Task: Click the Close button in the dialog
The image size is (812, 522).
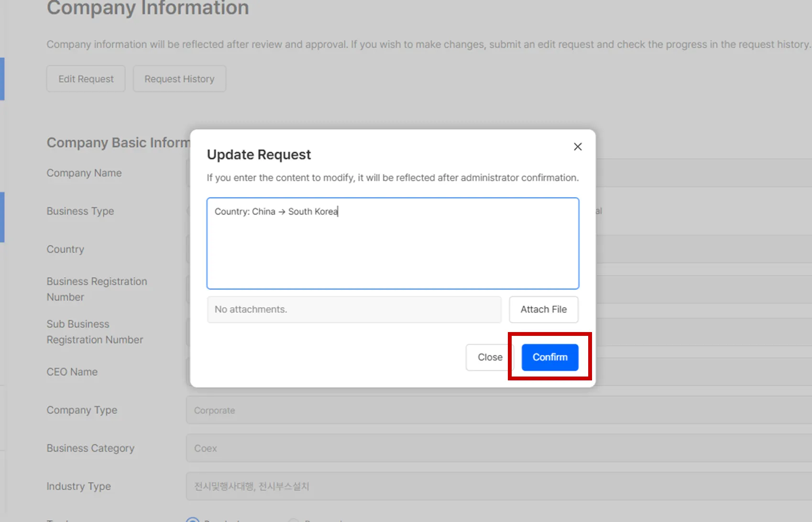Action: point(489,357)
